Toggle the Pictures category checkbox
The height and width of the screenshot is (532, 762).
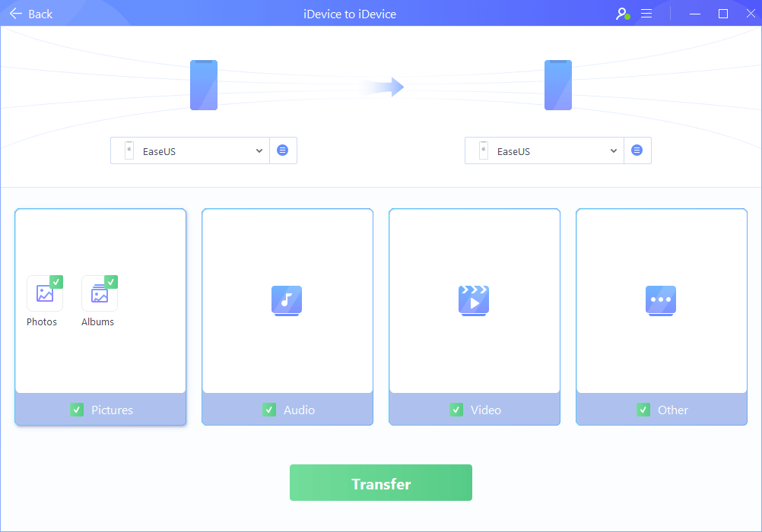[x=77, y=410]
